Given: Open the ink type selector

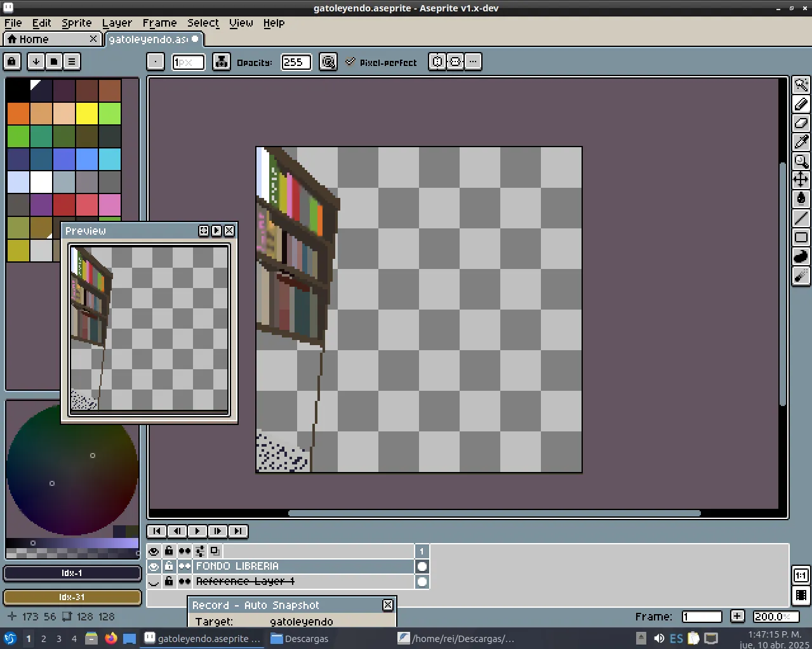Looking at the screenshot, I should point(221,62).
